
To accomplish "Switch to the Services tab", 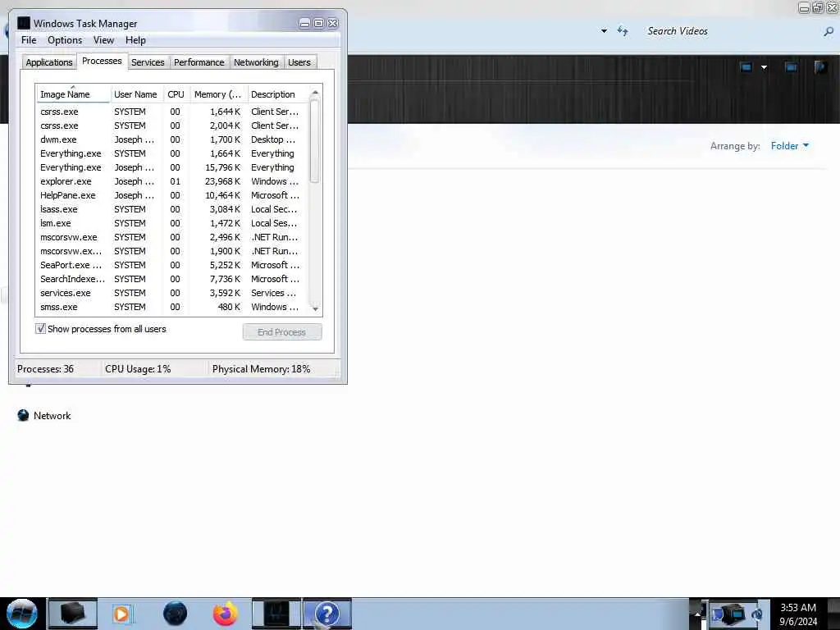I will (148, 62).
